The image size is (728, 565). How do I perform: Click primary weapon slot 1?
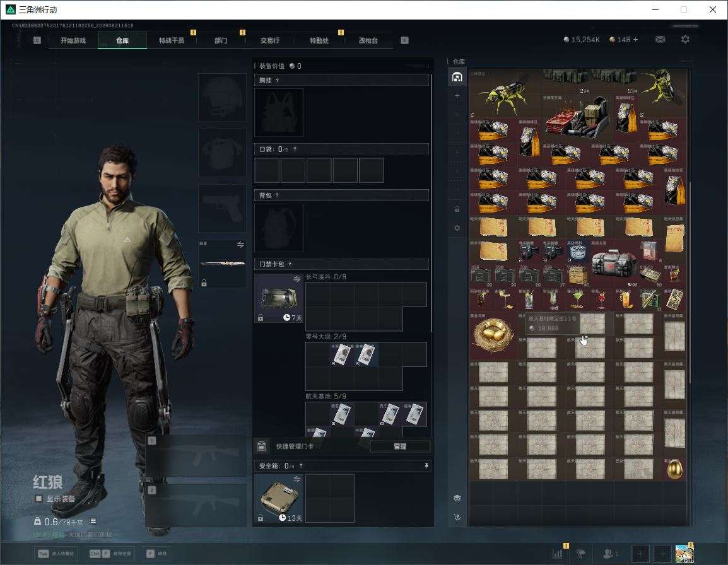click(196, 456)
